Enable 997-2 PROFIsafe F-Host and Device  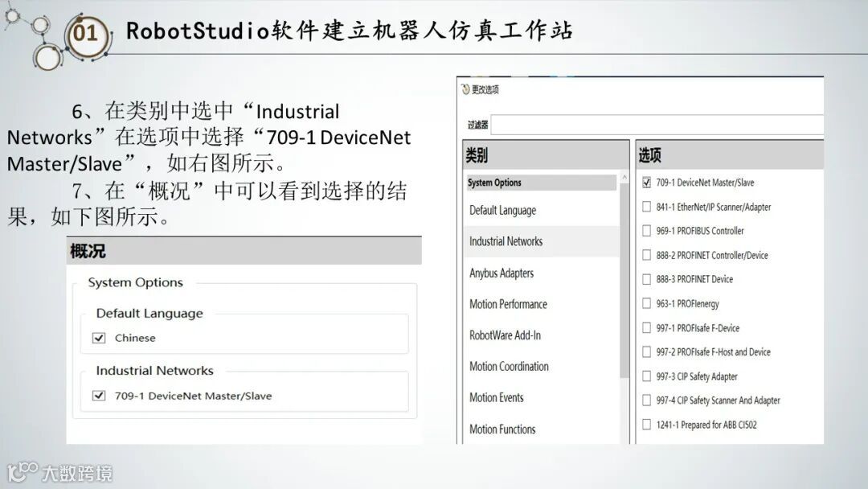tap(646, 351)
